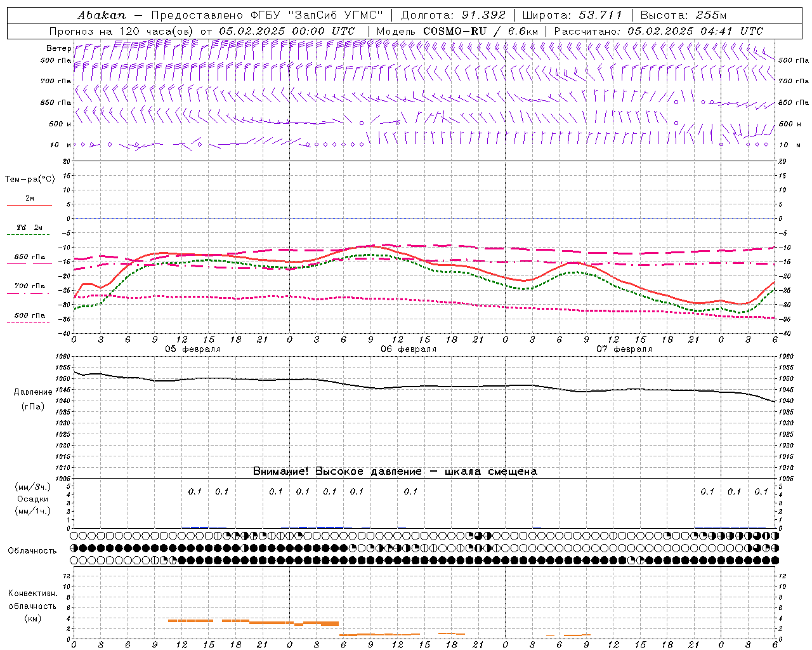812x650 pixels.
Task: Select the 500 гПа temperature legend label
Action: pyautogui.click(x=30, y=315)
